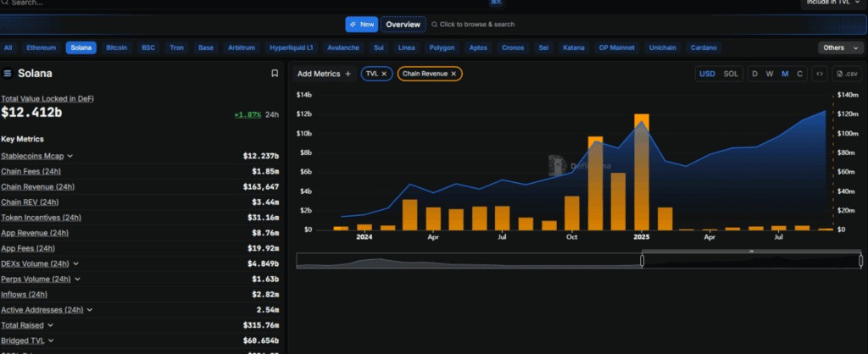
Task: Click the Solana logo icon beside title
Action: pos(8,74)
